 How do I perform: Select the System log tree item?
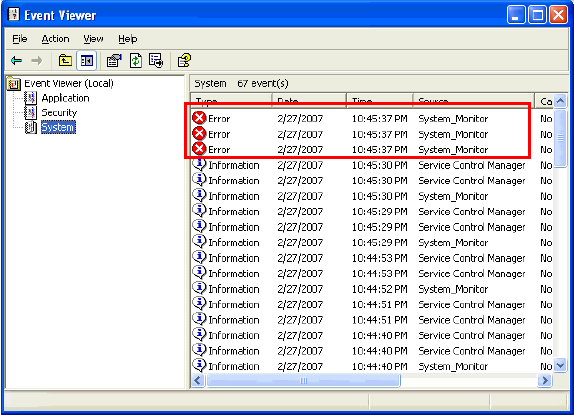click(58, 127)
